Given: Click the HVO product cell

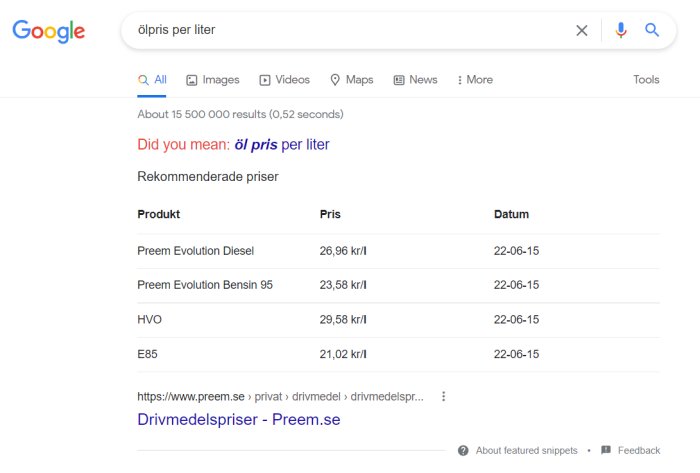Looking at the screenshot, I should tap(150, 319).
